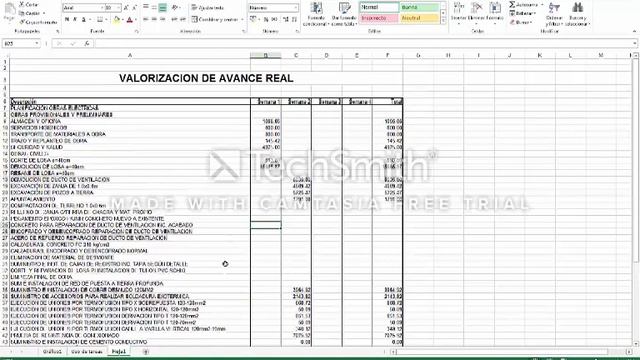The height and width of the screenshot is (360, 640).
Task: Select Copiar formato (format painter)
Action: point(39,22)
